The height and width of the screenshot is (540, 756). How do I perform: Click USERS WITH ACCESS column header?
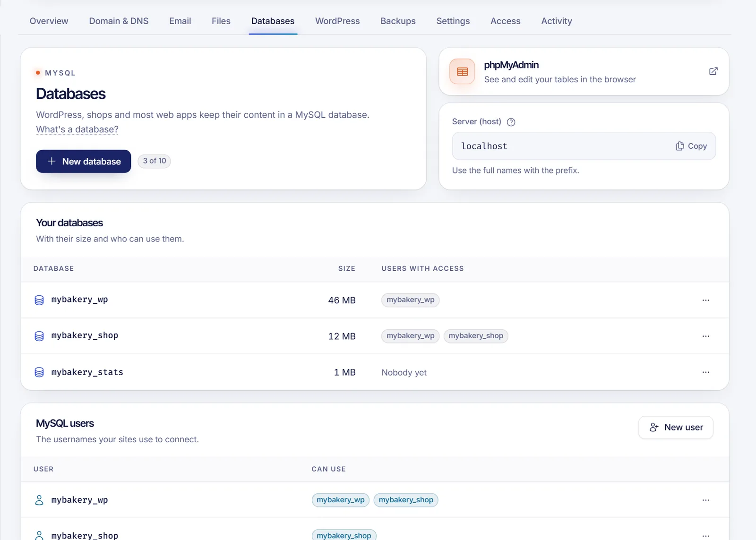pyautogui.click(x=422, y=268)
